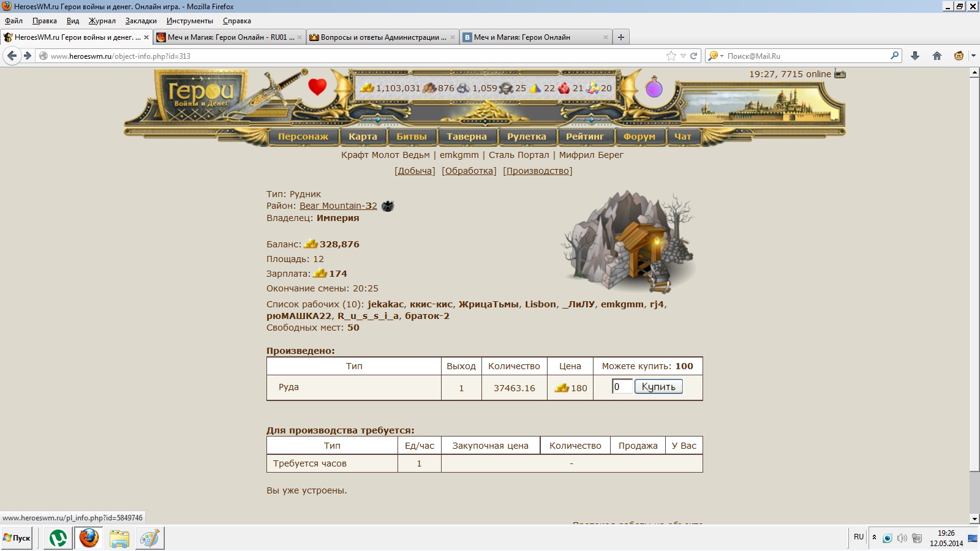Open the [Добыча] link

pyautogui.click(x=415, y=171)
